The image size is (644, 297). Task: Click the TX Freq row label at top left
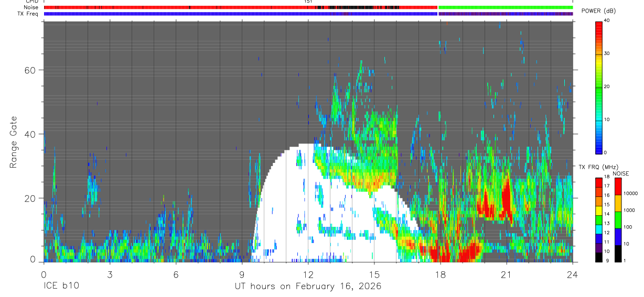(x=28, y=14)
